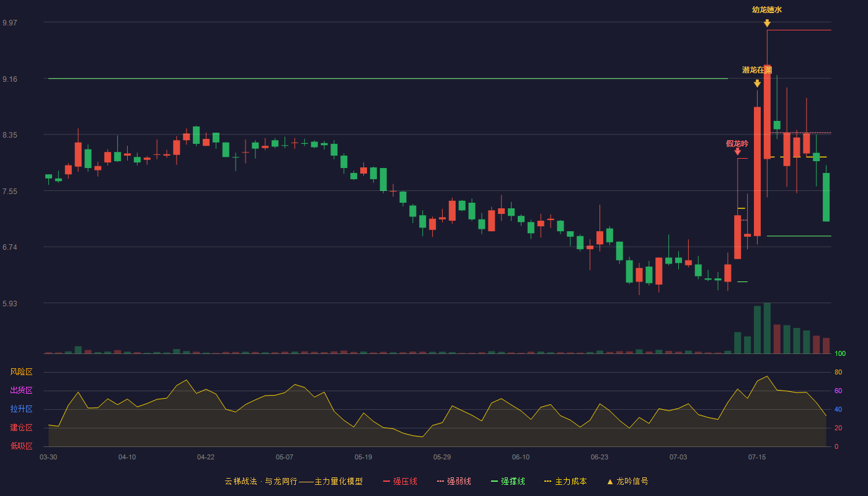The height and width of the screenshot is (496, 868).
Task: Click the yellow arrow under 幼龙嬉水 signal
Action: click(x=767, y=24)
